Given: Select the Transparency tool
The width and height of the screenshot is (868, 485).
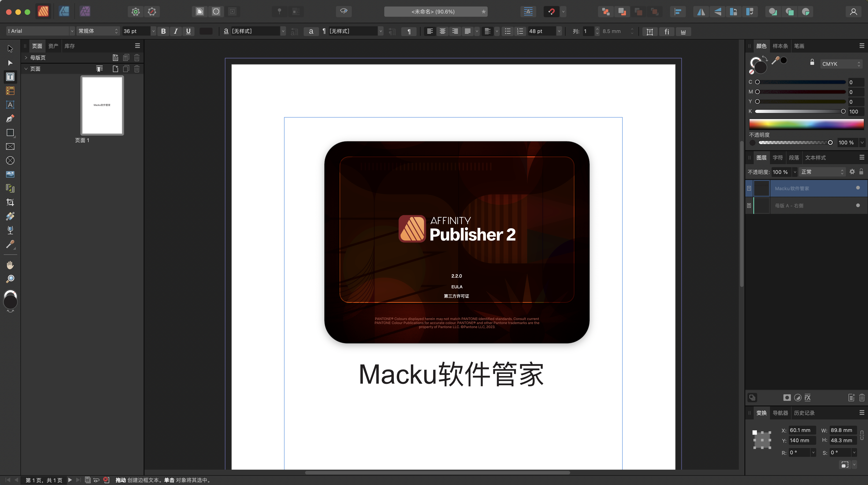Looking at the screenshot, I should (x=10, y=230).
